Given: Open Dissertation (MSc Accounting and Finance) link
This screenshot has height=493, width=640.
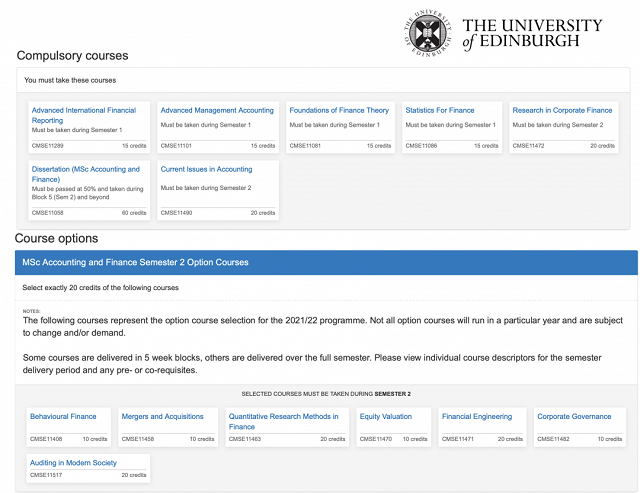Looking at the screenshot, I should pos(86,174).
